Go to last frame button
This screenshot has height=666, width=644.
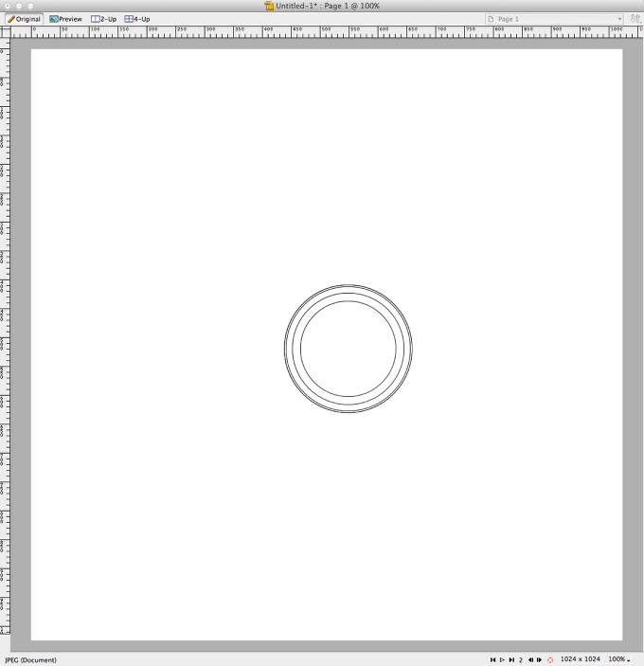coord(511,659)
